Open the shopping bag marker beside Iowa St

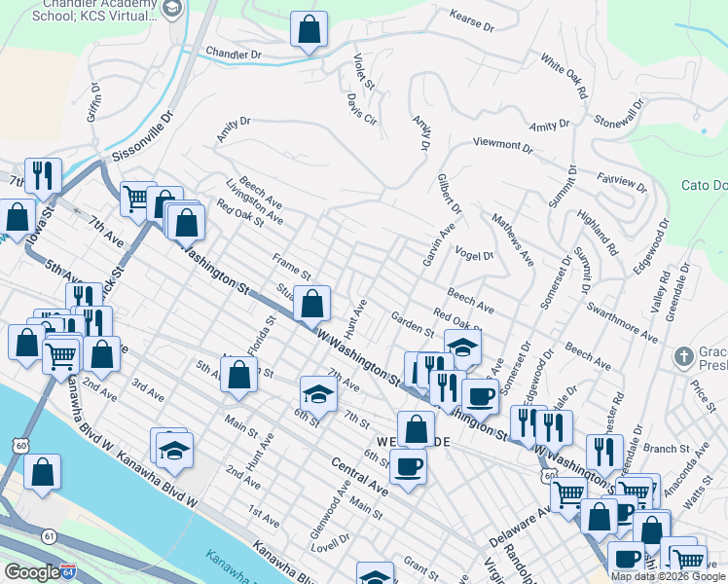click(18, 218)
